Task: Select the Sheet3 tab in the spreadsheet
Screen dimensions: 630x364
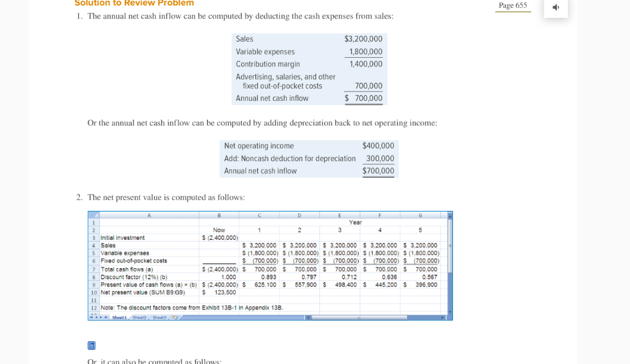Action: tap(159, 317)
